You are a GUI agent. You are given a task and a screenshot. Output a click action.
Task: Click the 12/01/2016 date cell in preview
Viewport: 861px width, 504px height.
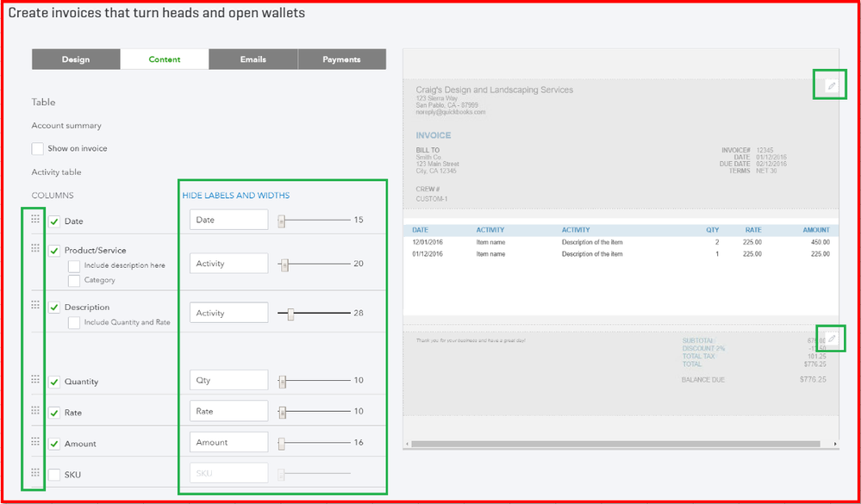pos(427,242)
